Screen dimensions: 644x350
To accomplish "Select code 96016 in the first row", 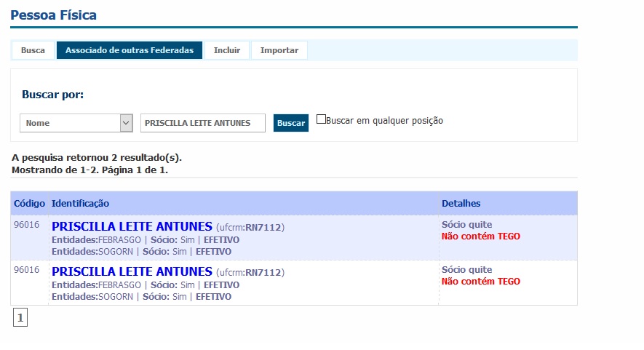I will pyautogui.click(x=26, y=225).
